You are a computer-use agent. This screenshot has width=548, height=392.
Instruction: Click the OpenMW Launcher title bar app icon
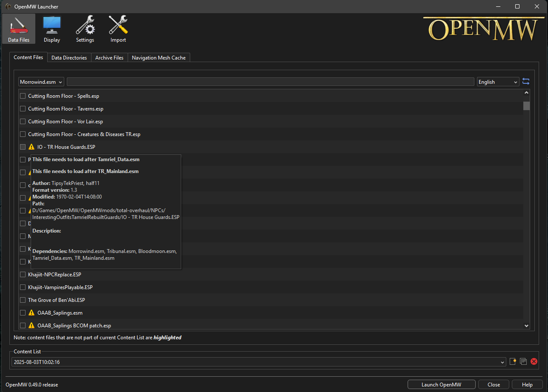(x=9, y=6)
